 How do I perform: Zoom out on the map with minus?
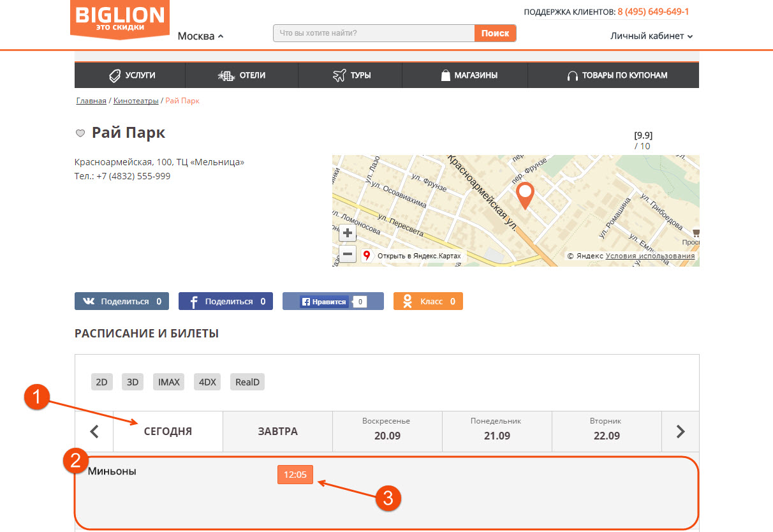(x=347, y=255)
